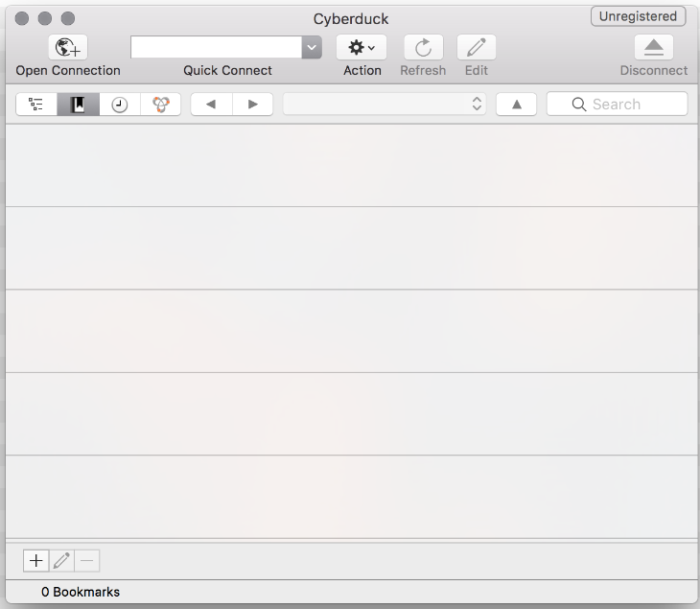700x609 pixels.
Task: Switch to the Bookmarks view
Action: coord(78,105)
